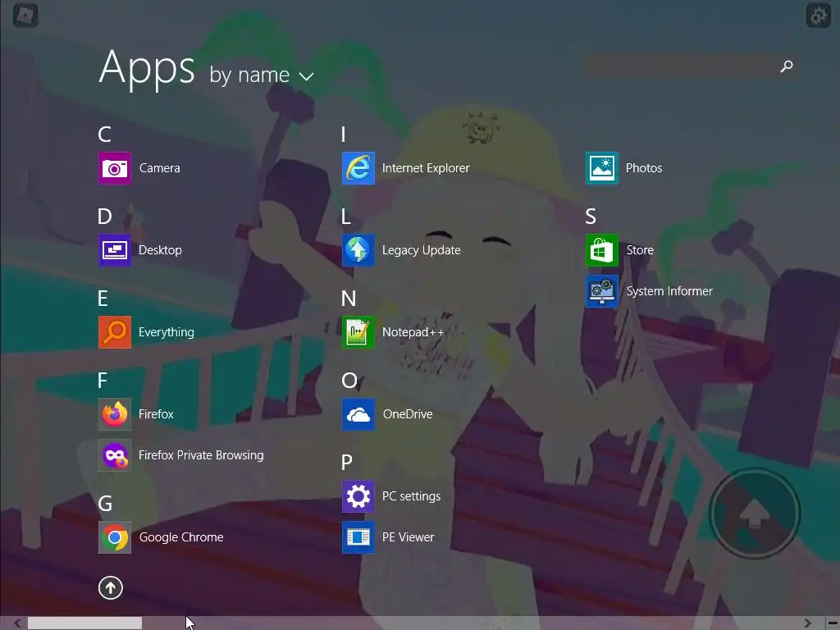
Task: Click the 'Firefox Private Browsing' label
Action: click(x=201, y=455)
